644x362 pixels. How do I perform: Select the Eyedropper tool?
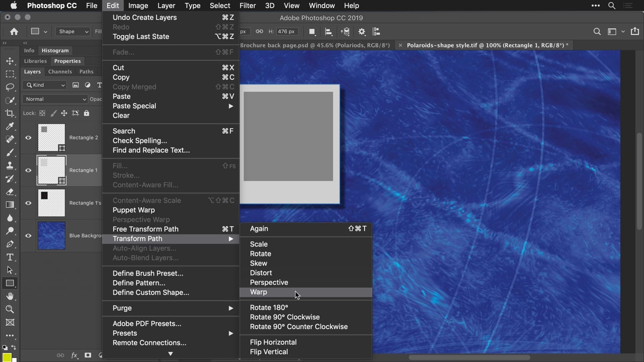click(10, 126)
